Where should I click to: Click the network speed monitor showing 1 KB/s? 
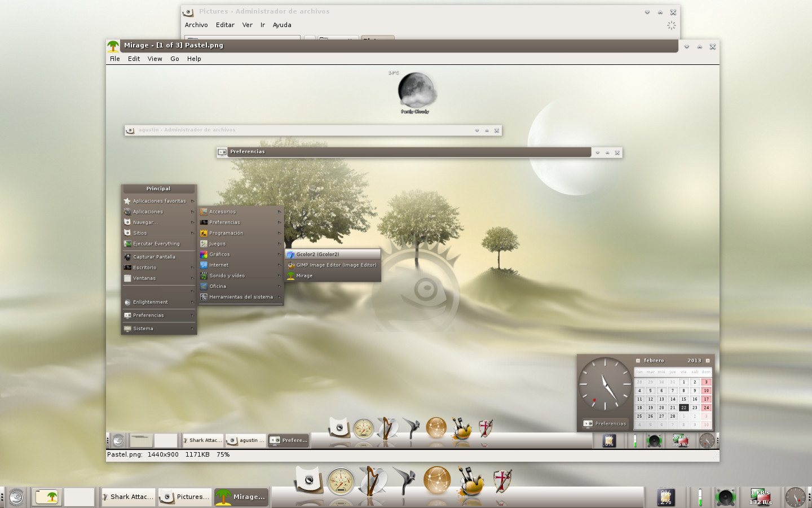pyautogui.click(x=760, y=497)
